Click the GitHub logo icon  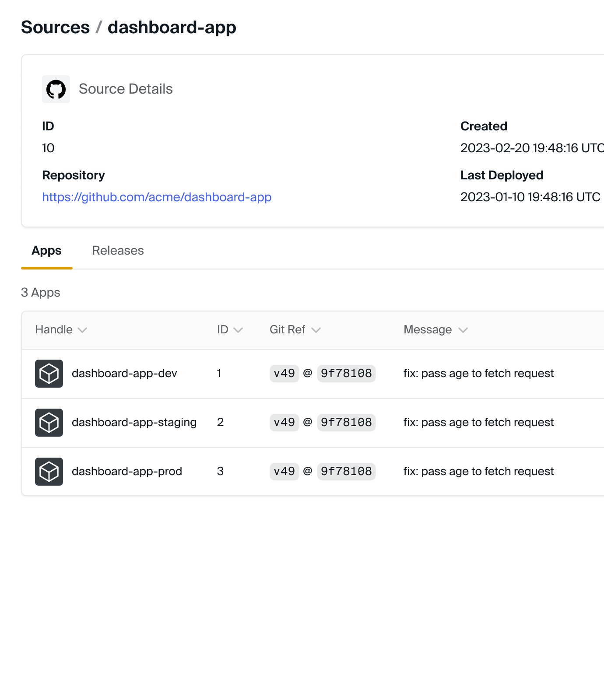(x=56, y=89)
